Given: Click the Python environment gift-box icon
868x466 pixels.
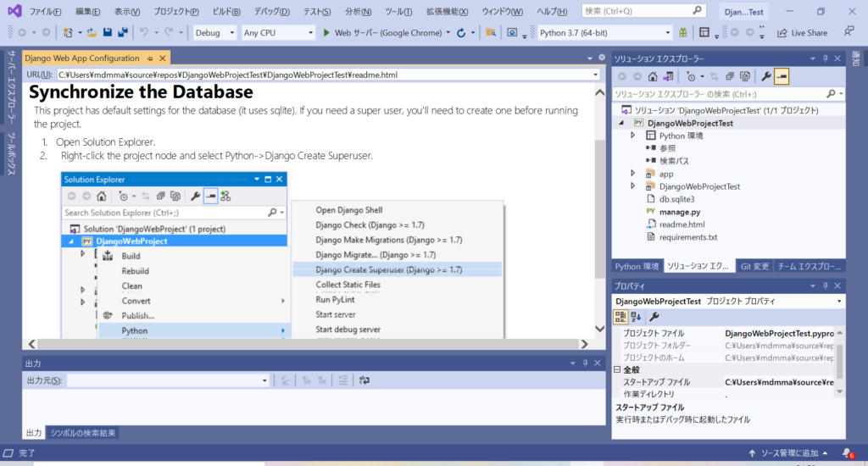Looking at the screenshot, I should click(x=683, y=33).
